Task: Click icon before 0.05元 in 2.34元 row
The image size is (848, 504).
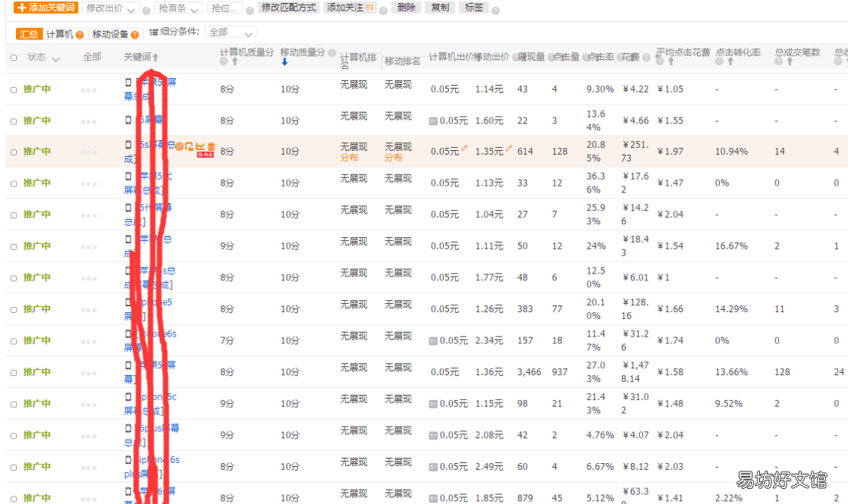Action: tap(433, 341)
